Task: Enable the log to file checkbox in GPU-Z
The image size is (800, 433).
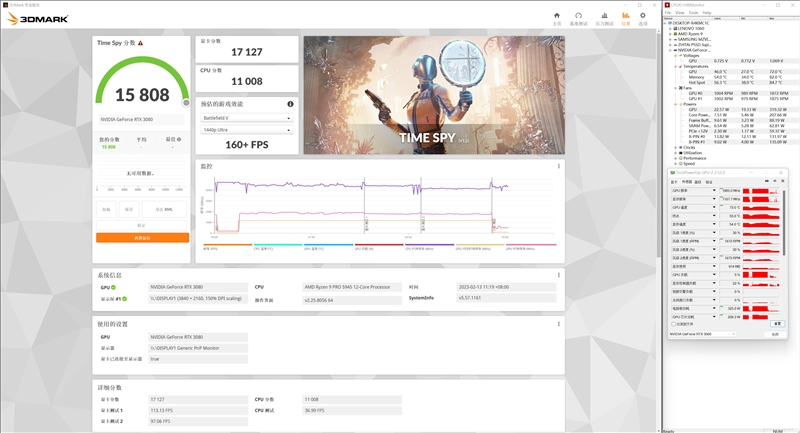Action: 673,324
